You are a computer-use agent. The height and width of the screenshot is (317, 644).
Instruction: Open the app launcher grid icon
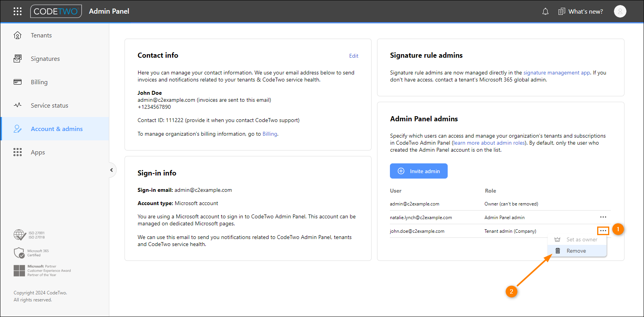18,11
